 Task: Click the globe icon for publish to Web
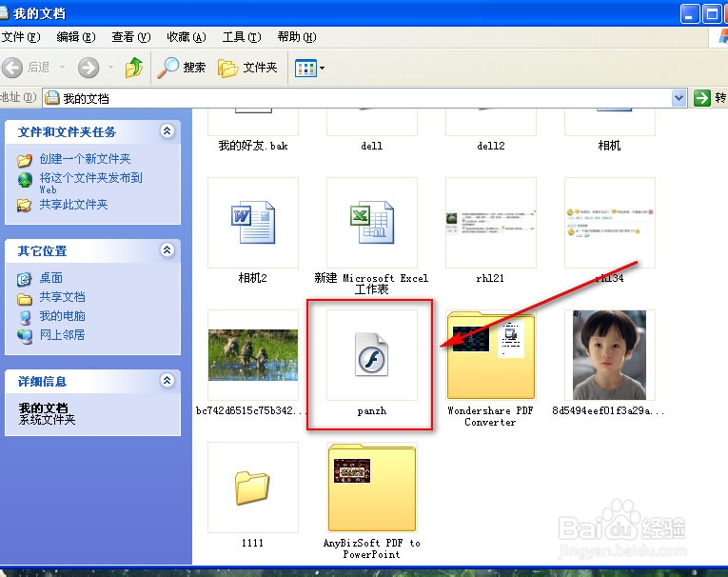pyautogui.click(x=25, y=180)
